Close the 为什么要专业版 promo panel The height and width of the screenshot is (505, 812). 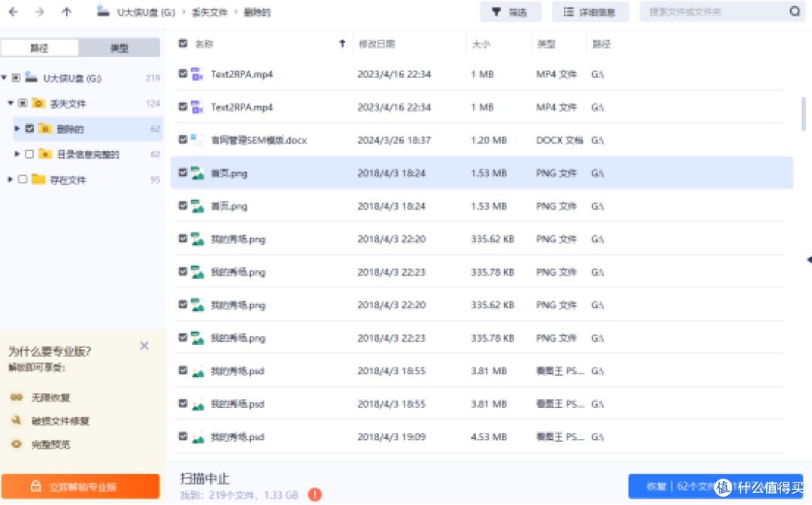pos(144,346)
